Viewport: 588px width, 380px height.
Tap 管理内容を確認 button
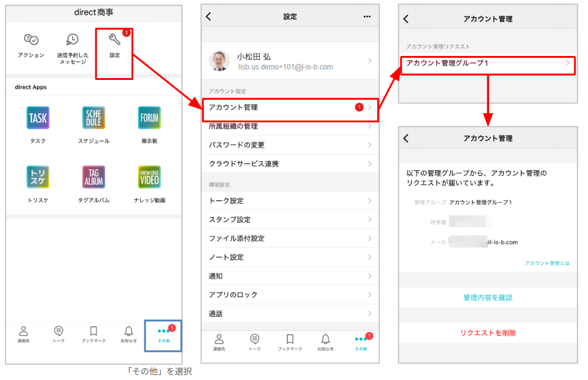pos(488,298)
